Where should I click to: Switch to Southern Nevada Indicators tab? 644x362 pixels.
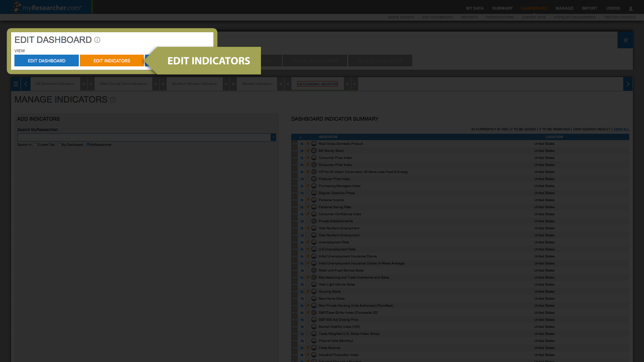coord(194,84)
